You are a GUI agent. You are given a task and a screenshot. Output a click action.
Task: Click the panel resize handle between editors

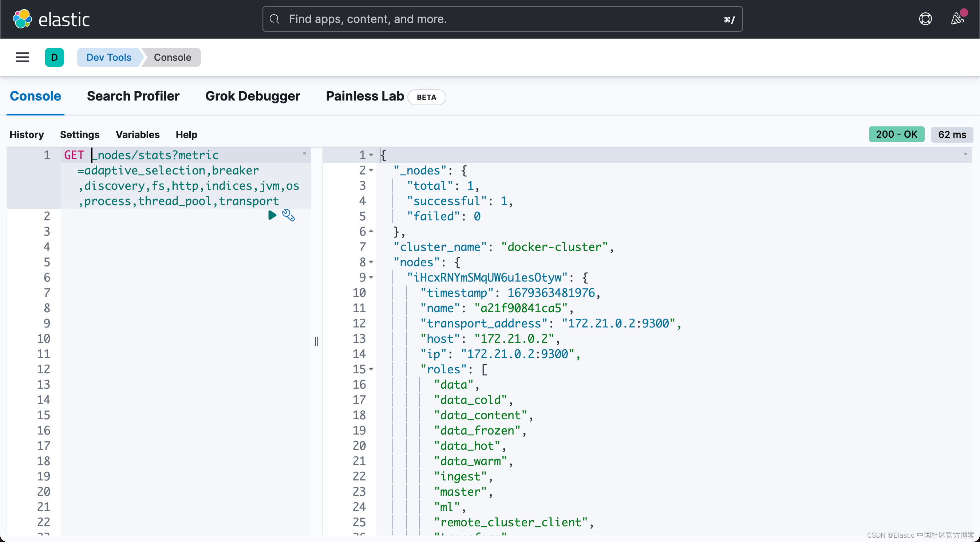pyautogui.click(x=316, y=341)
